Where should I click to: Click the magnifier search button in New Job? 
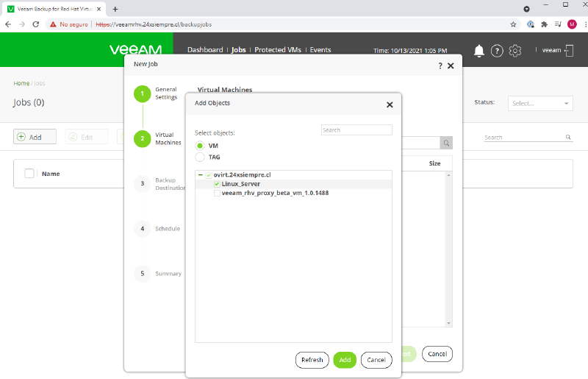[x=446, y=143]
